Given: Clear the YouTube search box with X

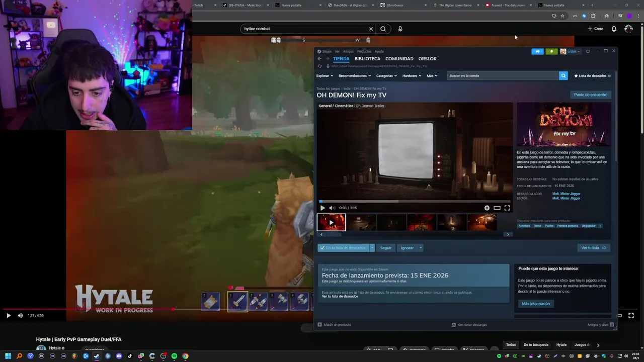Looking at the screenshot, I should [x=371, y=29].
